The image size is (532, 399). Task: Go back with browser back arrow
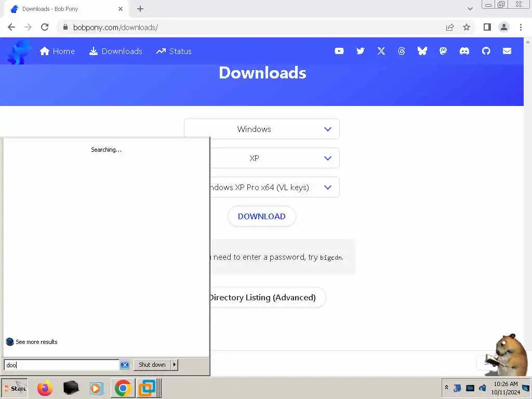11,27
